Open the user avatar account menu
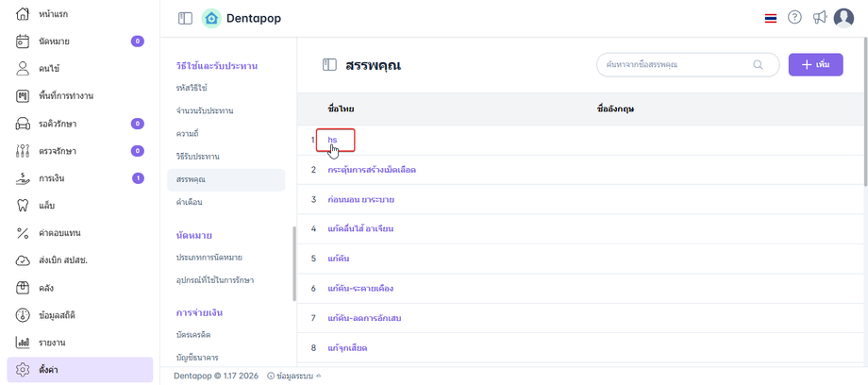Viewport: 868px width, 385px height. pos(843,18)
